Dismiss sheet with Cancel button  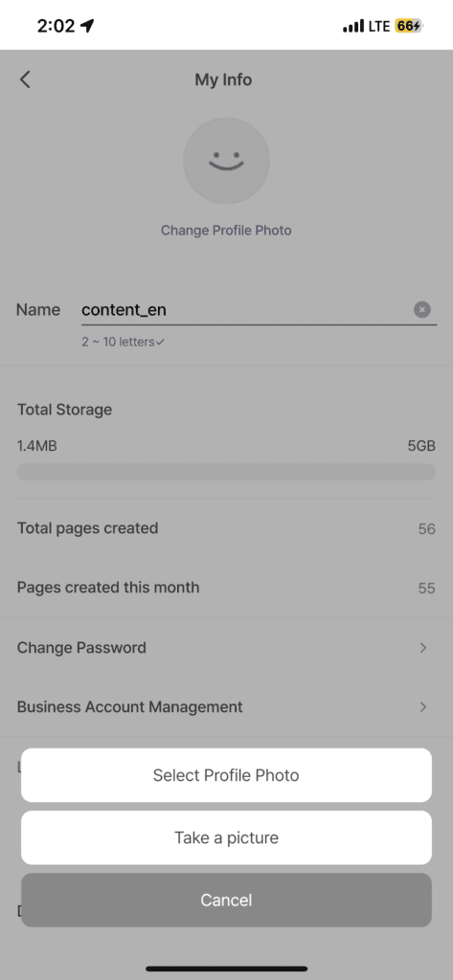(x=226, y=900)
